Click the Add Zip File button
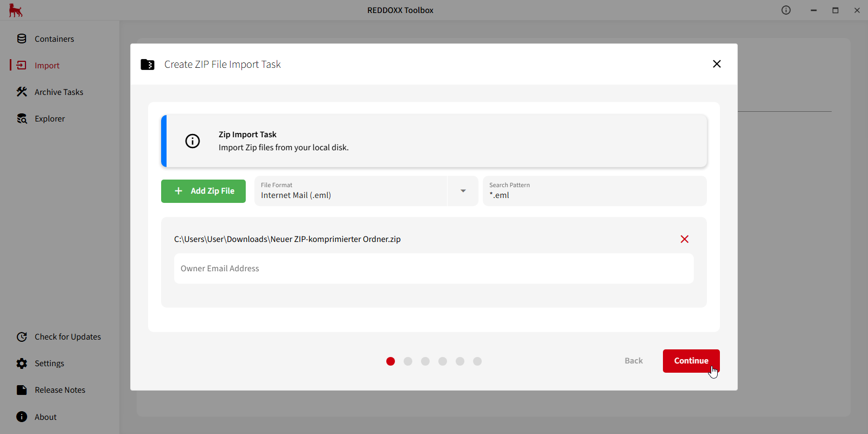 click(203, 191)
